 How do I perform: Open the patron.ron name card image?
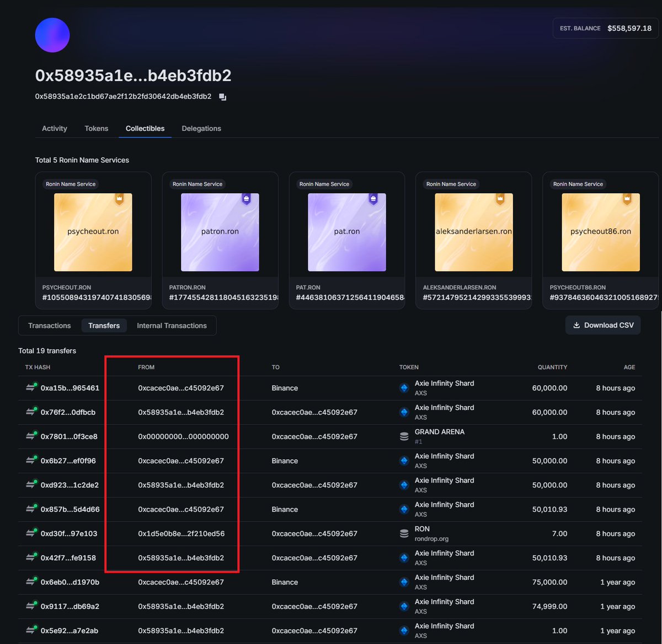[x=220, y=232]
